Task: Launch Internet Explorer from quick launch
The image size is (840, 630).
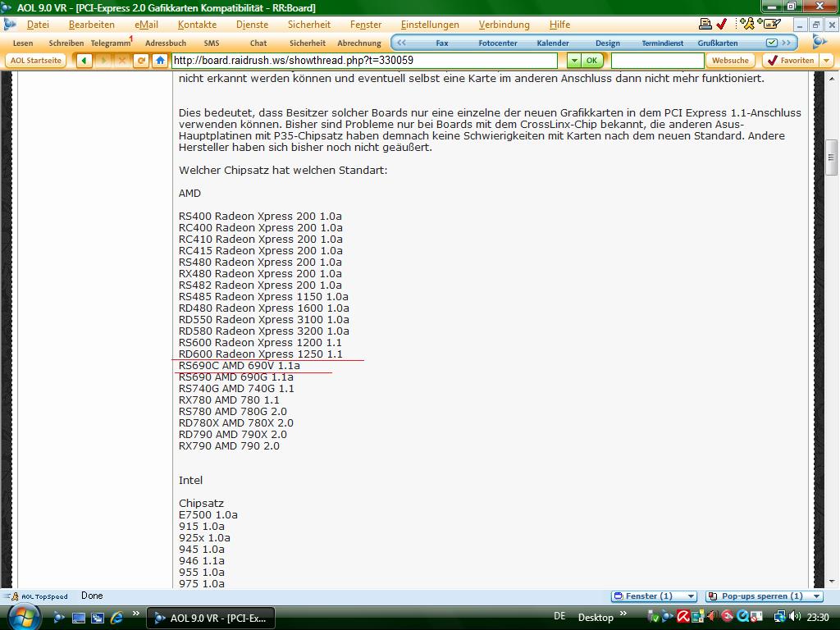Action: click(x=116, y=618)
